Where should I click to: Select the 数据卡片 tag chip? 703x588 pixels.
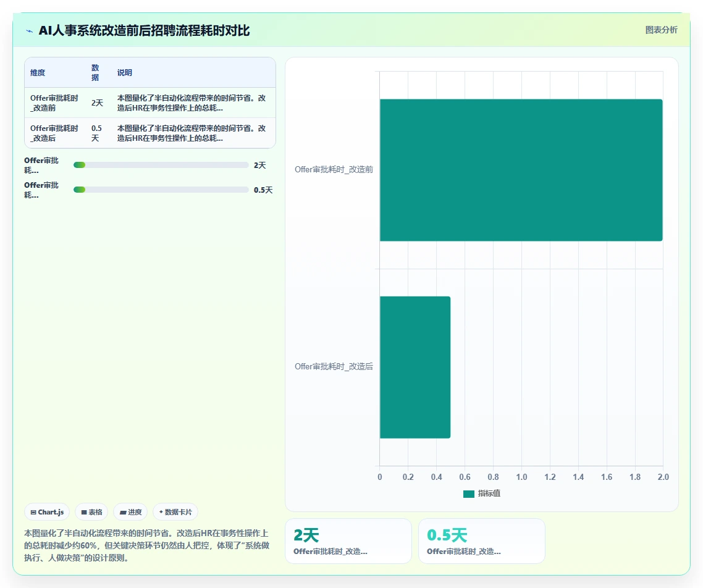click(x=175, y=512)
